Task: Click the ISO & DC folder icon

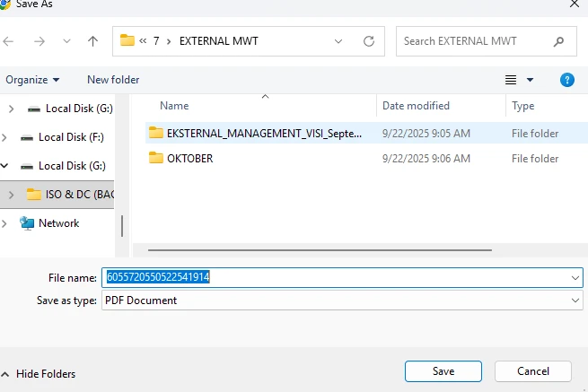Action: point(34,194)
